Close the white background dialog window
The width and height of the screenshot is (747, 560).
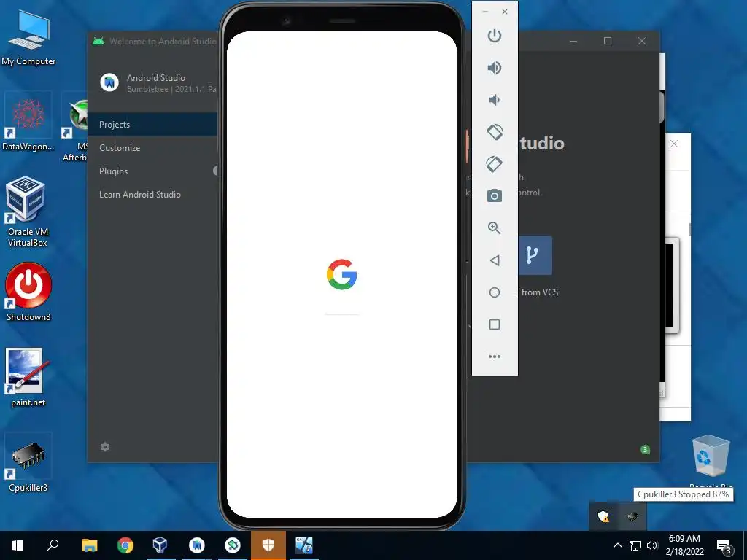point(673,144)
